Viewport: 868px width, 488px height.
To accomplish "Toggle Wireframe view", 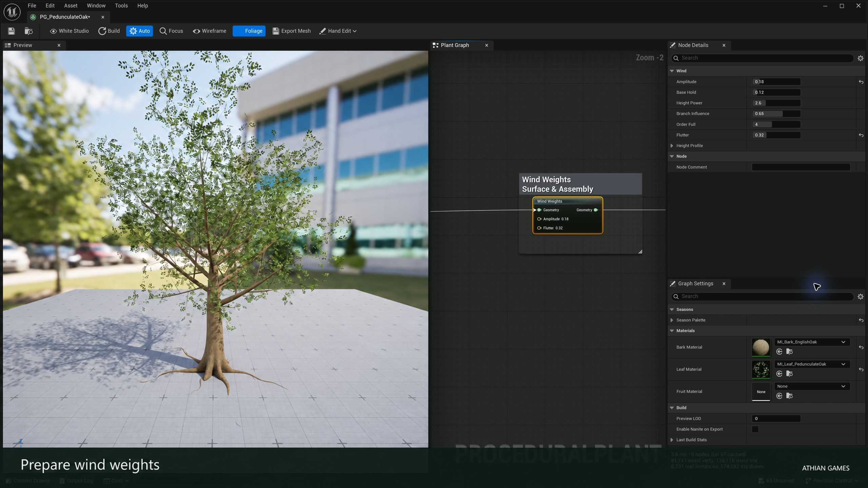I will pyautogui.click(x=210, y=31).
